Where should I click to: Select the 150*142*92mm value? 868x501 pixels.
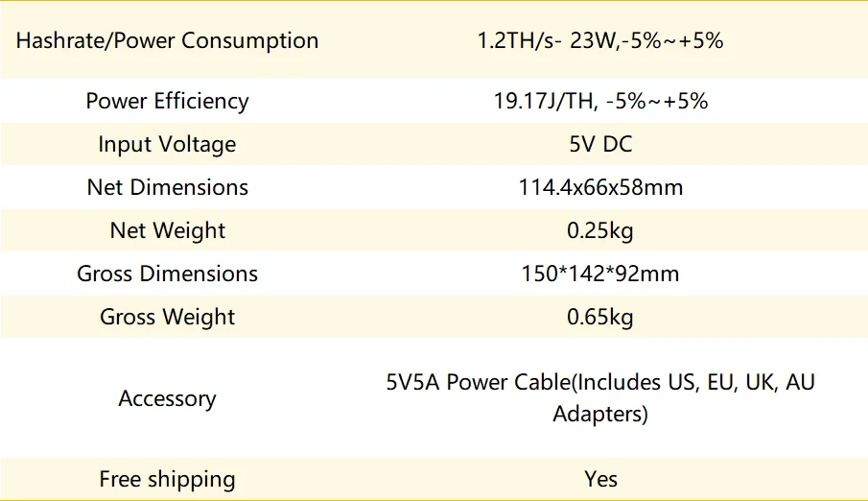click(x=600, y=274)
